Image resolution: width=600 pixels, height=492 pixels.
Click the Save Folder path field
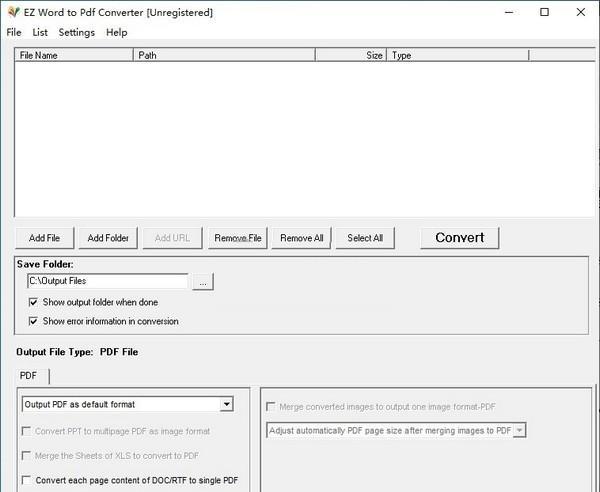click(108, 281)
